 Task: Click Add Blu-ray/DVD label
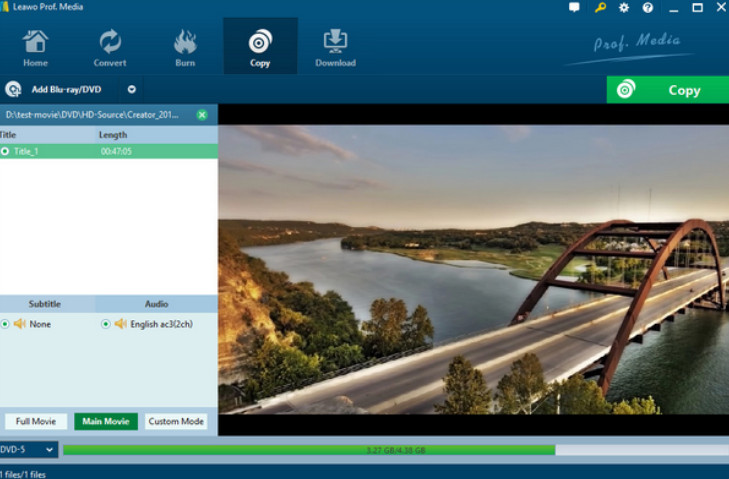tap(66, 89)
